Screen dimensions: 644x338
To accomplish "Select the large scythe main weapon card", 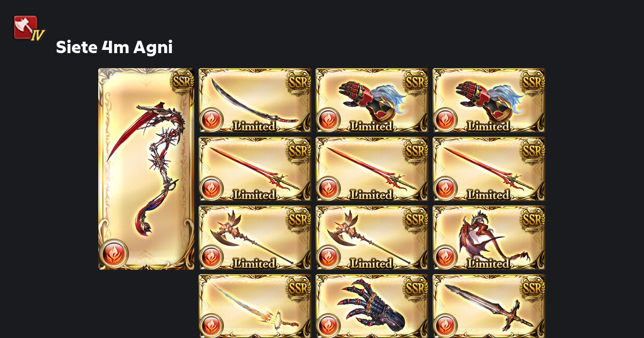I will tap(146, 169).
